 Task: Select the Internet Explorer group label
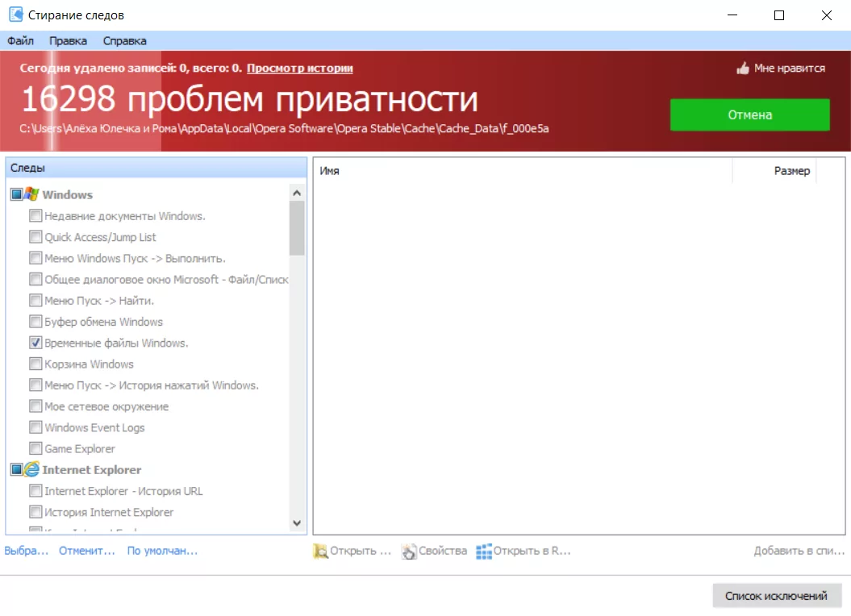[x=92, y=469]
